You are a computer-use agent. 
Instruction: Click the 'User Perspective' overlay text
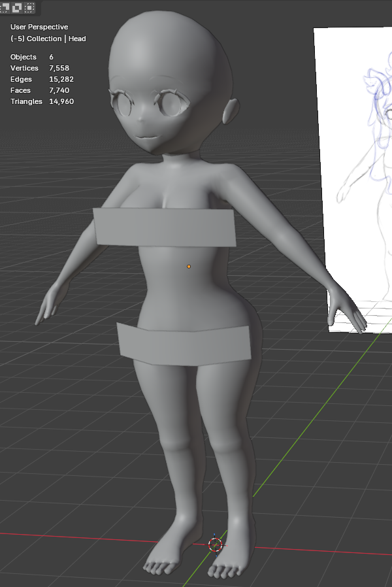click(x=39, y=27)
